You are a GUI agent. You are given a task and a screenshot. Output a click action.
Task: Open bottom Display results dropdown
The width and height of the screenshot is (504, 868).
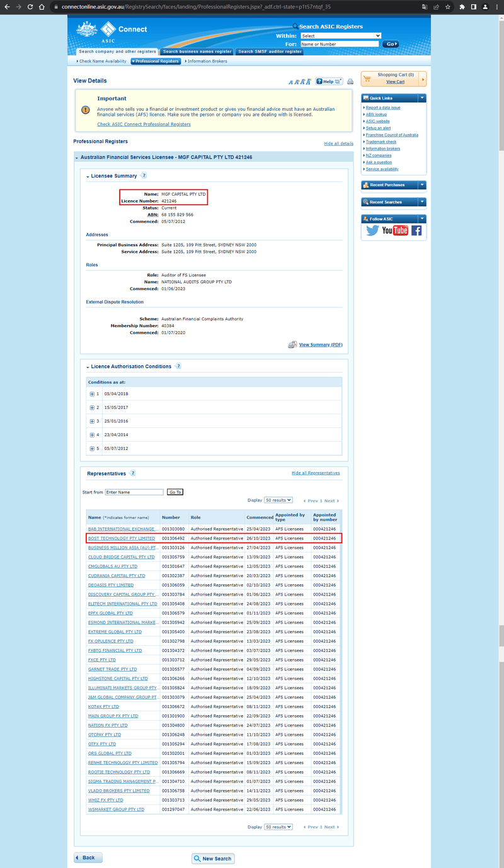[278, 827]
